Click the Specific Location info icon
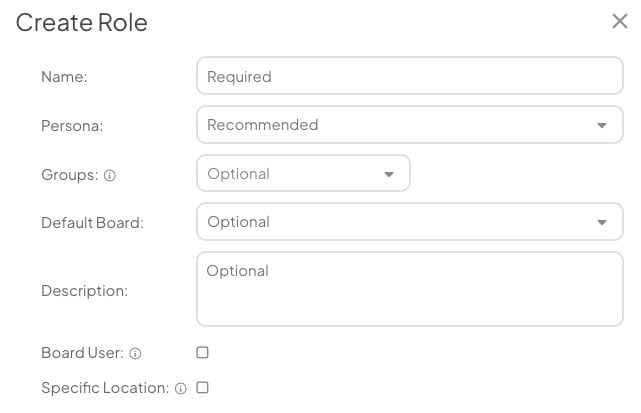Screen dimensions: 641x413 181,388
